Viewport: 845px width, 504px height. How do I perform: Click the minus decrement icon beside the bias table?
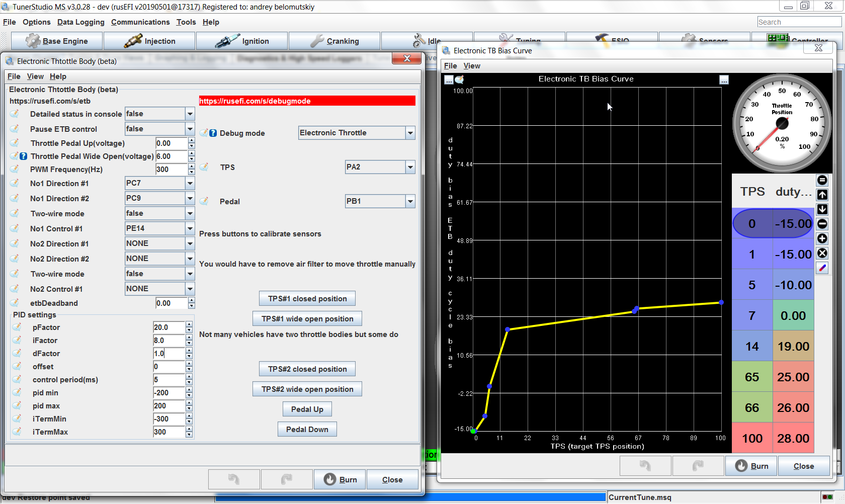[x=822, y=224]
